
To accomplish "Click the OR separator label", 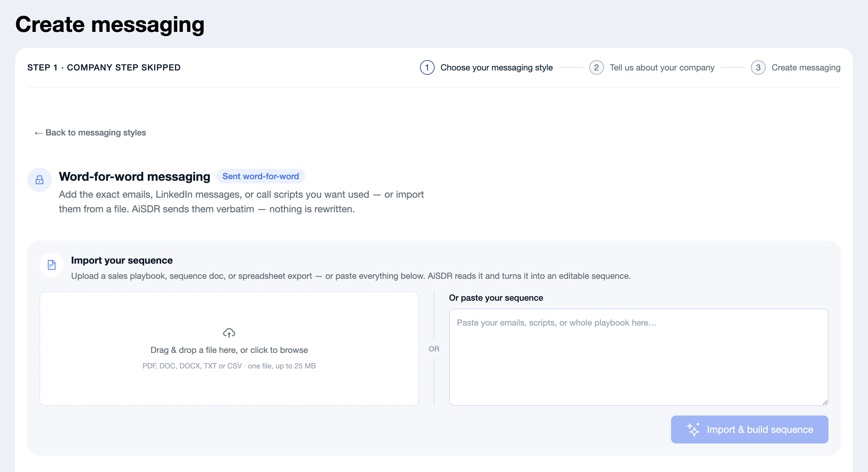I will (x=434, y=349).
